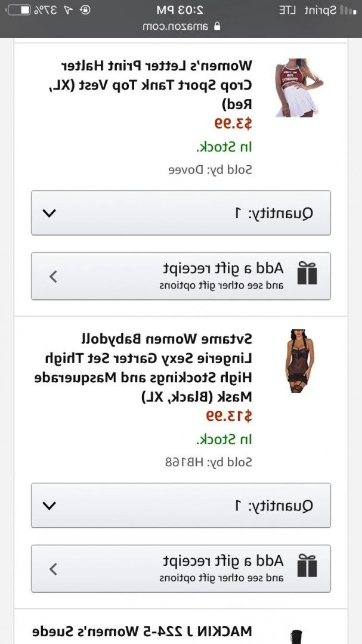Tap 'and see other gift options' under Svtame item
The width and height of the screenshot is (362, 644).
pos(221,578)
